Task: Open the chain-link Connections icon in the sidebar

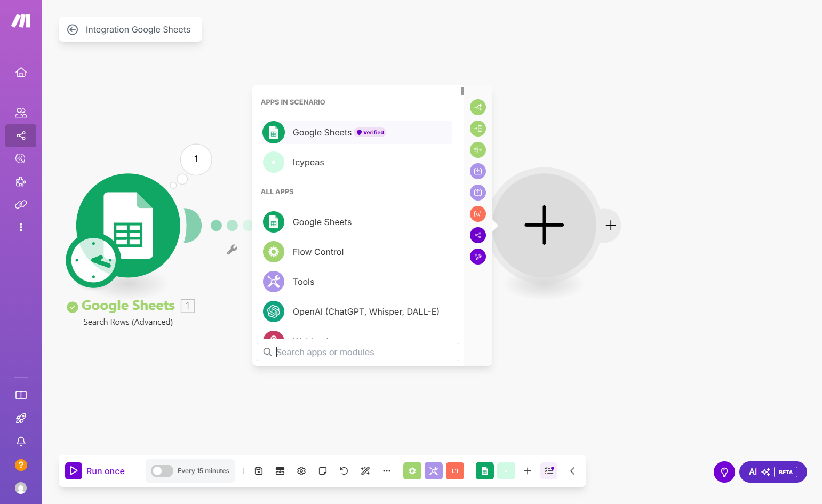Action: click(x=21, y=204)
